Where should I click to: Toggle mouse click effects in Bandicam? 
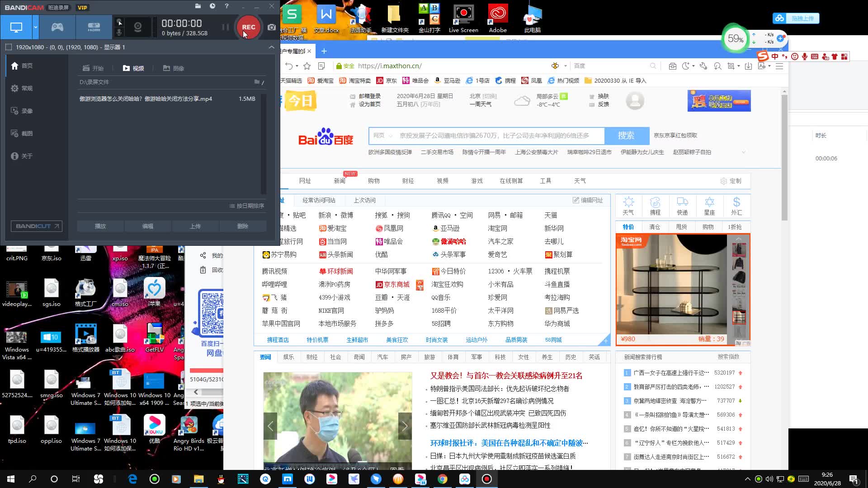(119, 21)
